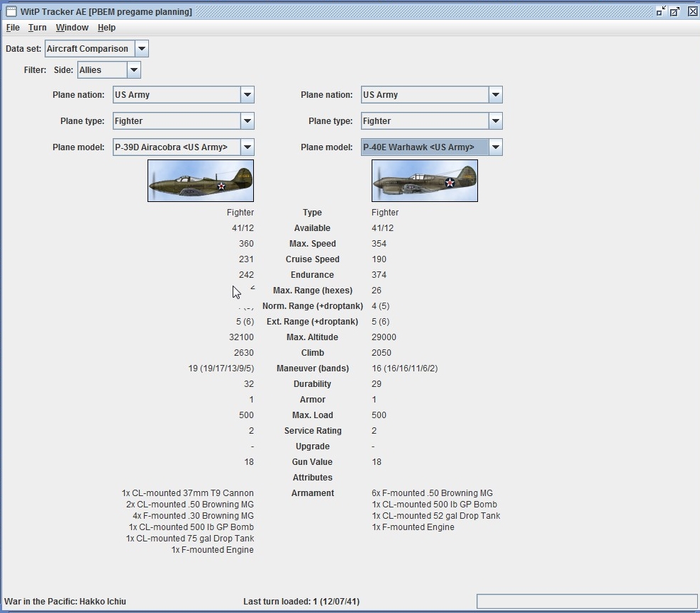The image size is (700, 613).
Task: Click the P-40E Warhawk aircraft picture
Action: pos(425,181)
